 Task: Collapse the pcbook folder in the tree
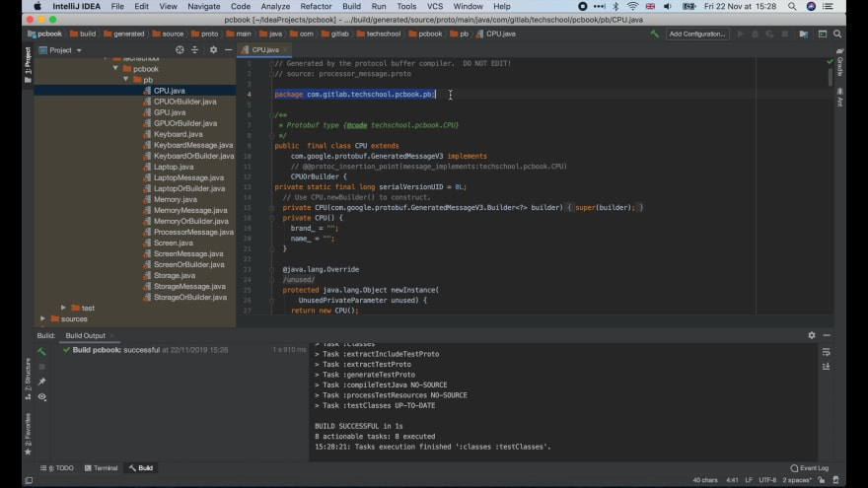(x=115, y=69)
